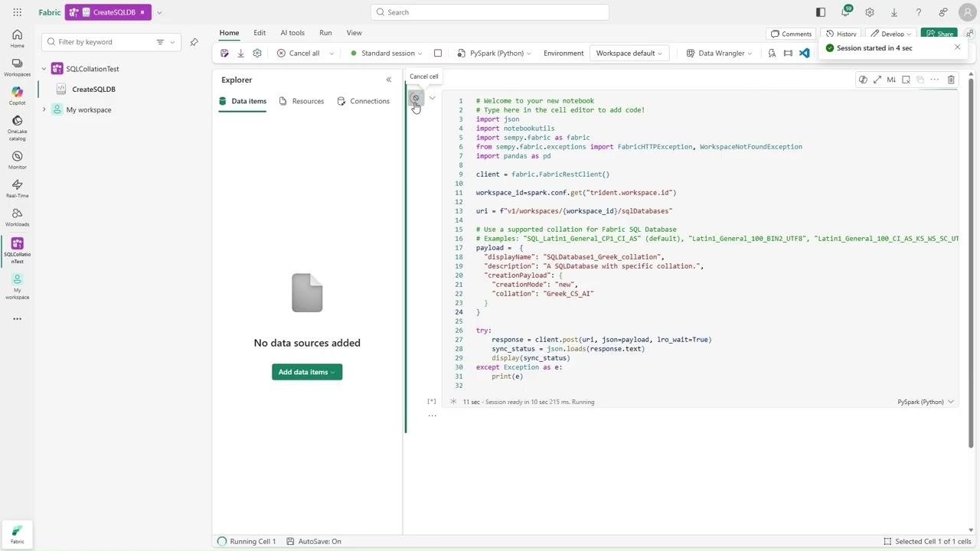Open Workspaces in the left sidebar
The width and height of the screenshot is (980, 551).
[x=17, y=67]
